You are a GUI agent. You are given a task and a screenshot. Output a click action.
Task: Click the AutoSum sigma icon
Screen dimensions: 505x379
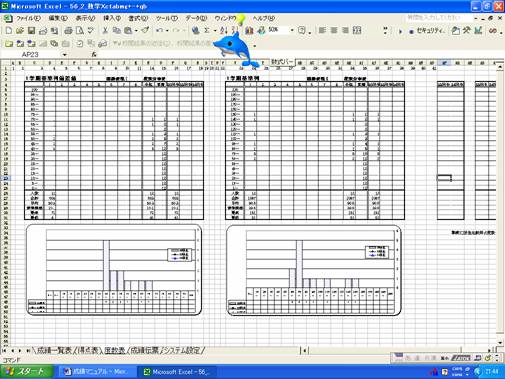[207, 31]
